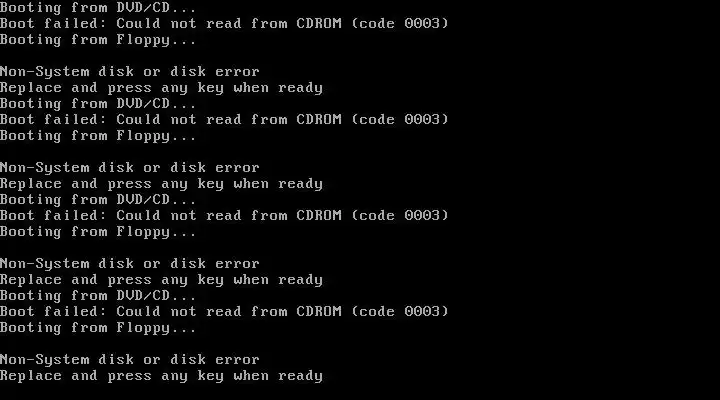This screenshot has height=400, width=720.
Task: Click the second "Replace and press any key" line
Action: coord(161,184)
